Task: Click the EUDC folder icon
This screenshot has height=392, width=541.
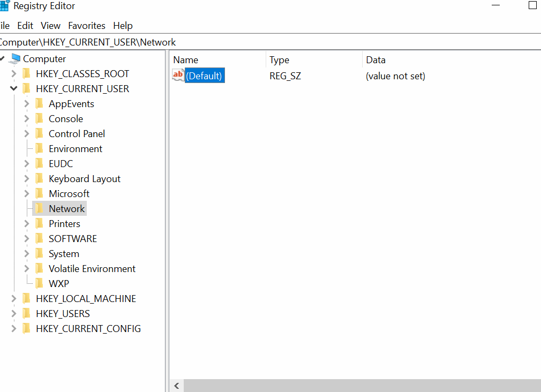Action: pyautogui.click(x=39, y=163)
